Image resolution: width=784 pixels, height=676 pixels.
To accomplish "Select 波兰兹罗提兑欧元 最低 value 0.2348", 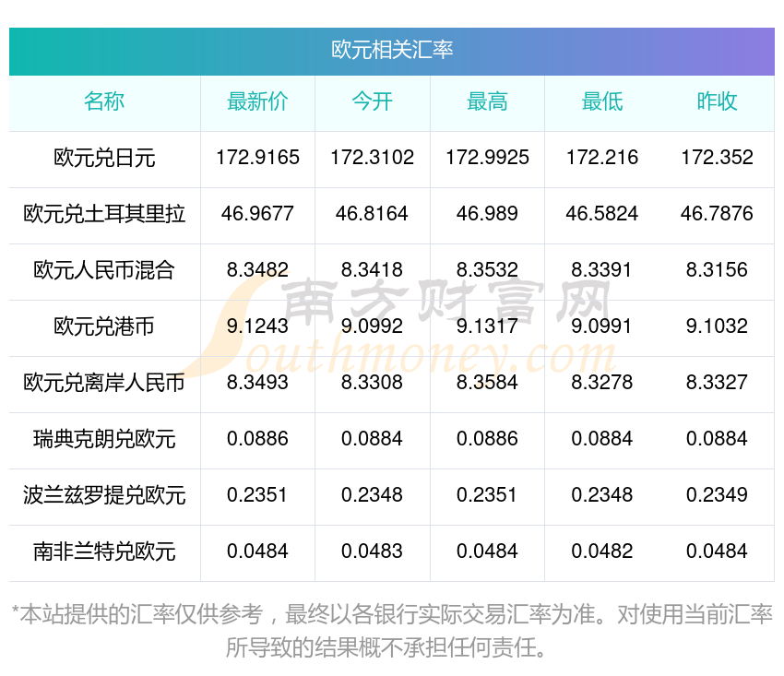I will pos(602,495).
